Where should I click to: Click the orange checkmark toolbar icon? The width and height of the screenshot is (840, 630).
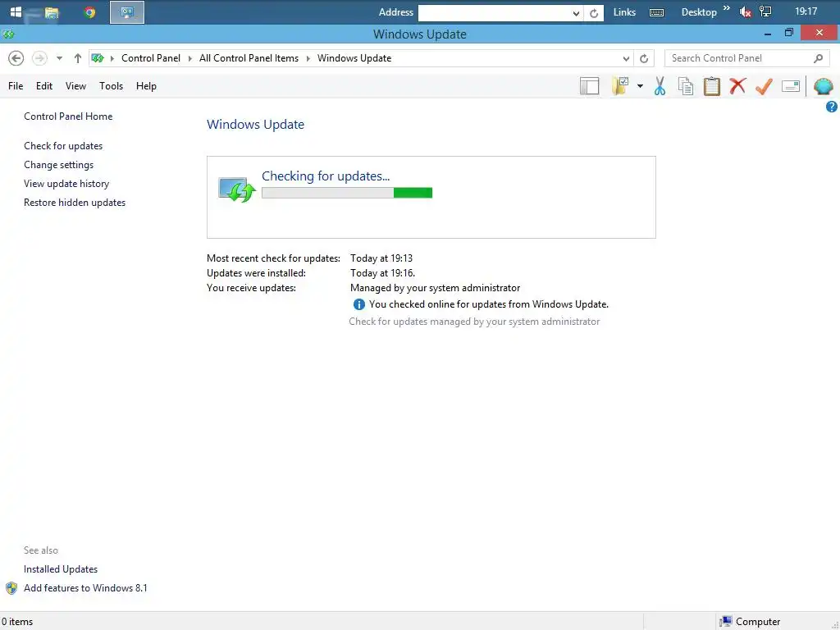(x=764, y=85)
